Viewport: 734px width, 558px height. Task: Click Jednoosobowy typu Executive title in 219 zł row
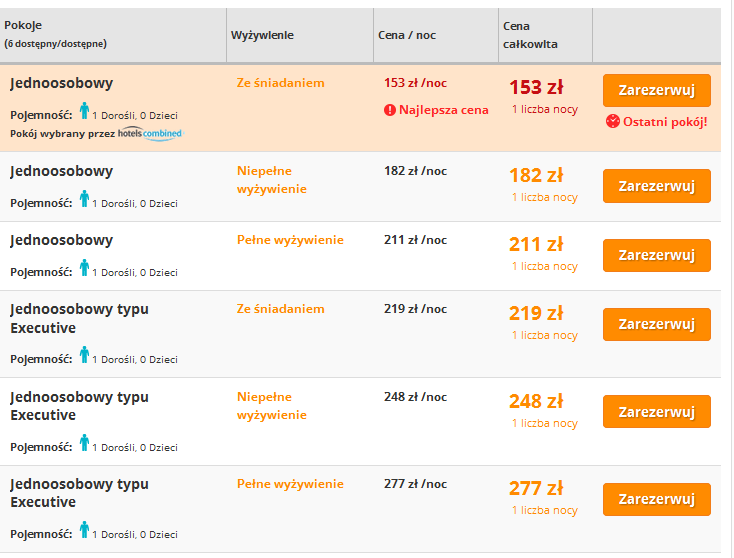coord(79,318)
